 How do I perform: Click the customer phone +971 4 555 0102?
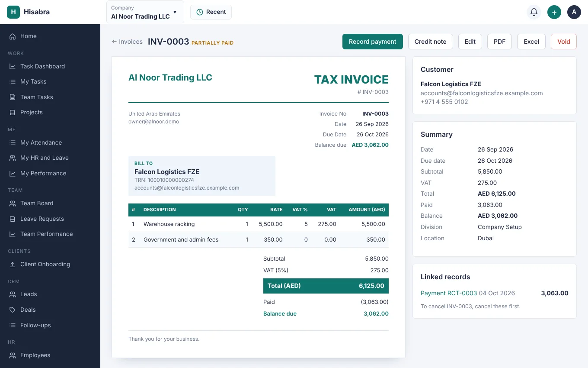click(x=444, y=102)
